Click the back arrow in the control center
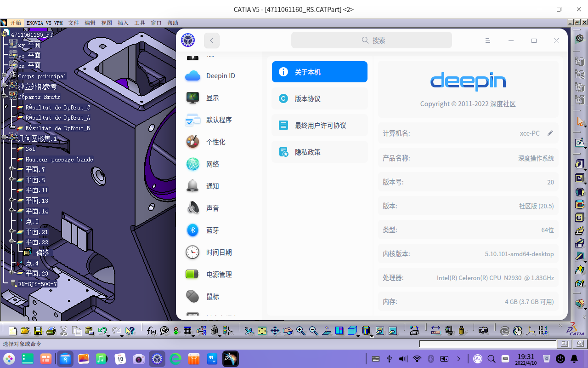 211,40
